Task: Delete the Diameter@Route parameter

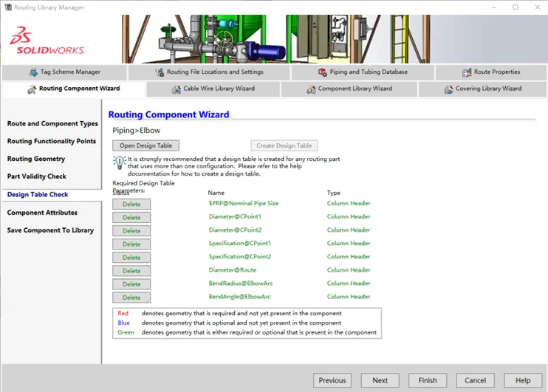Action: [131, 271]
